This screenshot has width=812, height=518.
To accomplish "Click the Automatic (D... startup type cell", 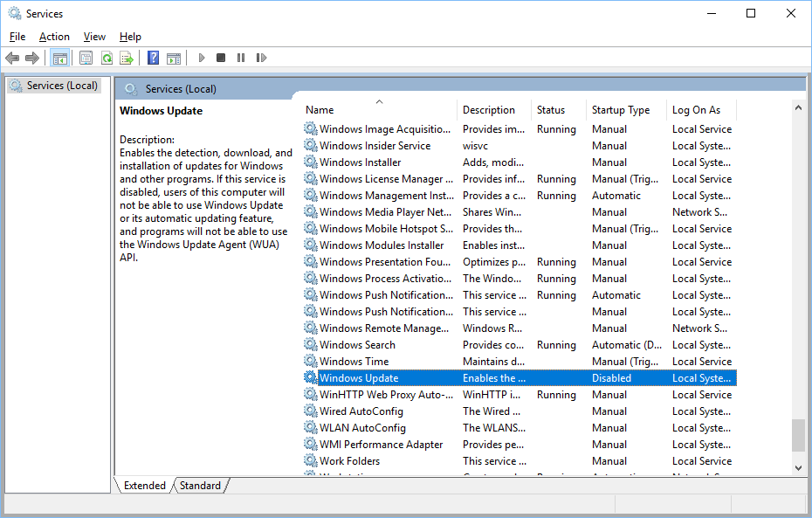I will [627, 344].
